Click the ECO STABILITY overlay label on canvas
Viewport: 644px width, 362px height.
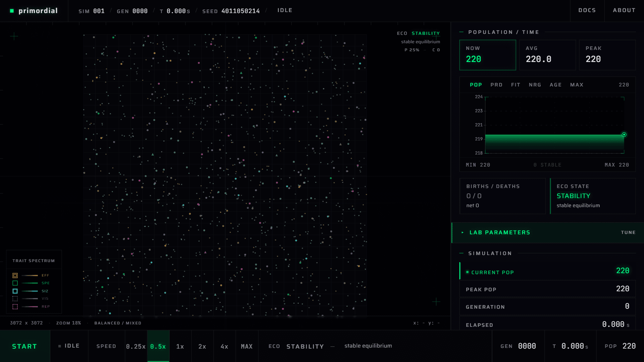tap(418, 34)
